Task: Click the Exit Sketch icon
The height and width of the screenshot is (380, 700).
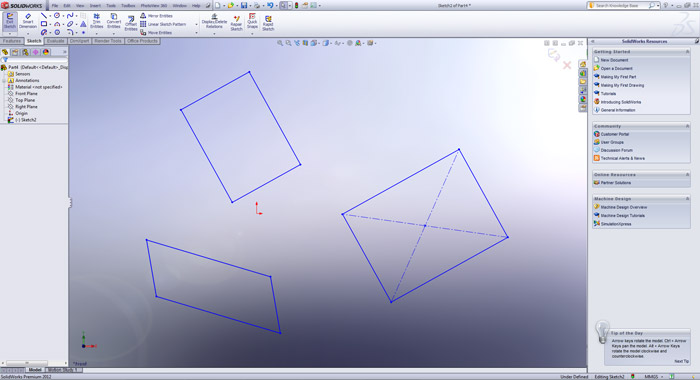Action: (x=10, y=21)
